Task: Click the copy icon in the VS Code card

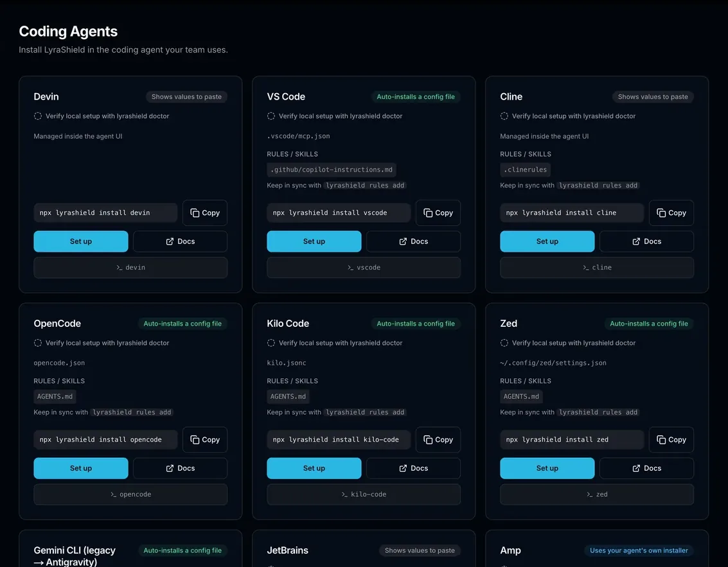Action: [428, 213]
